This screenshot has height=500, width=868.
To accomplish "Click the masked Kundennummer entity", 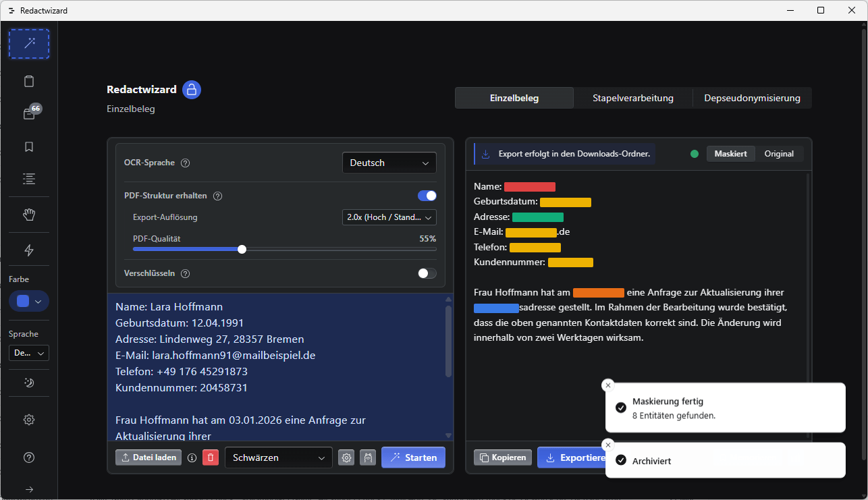I will [x=570, y=262].
